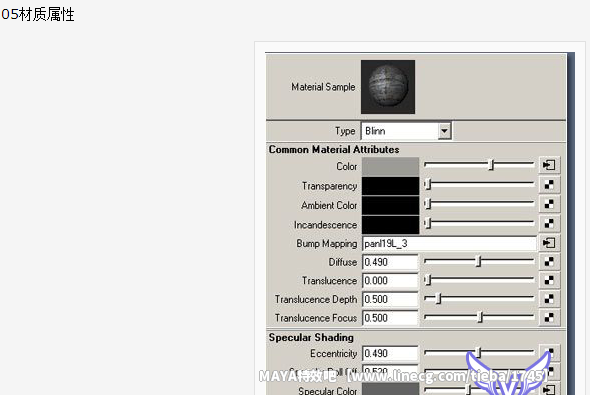This screenshot has width=590, height=395.
Task: Click the Incandescence slider handle
Action: [x=428, y=223]
